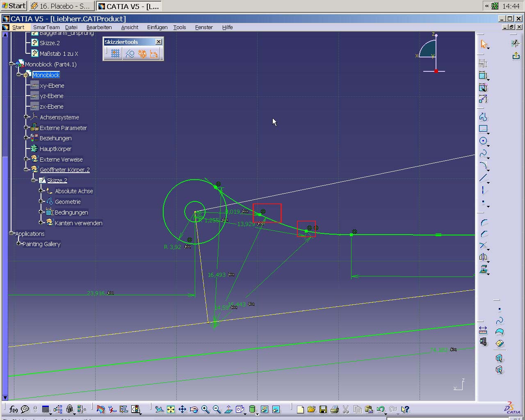Expand the Painting Gallery node

click(18, 243)
